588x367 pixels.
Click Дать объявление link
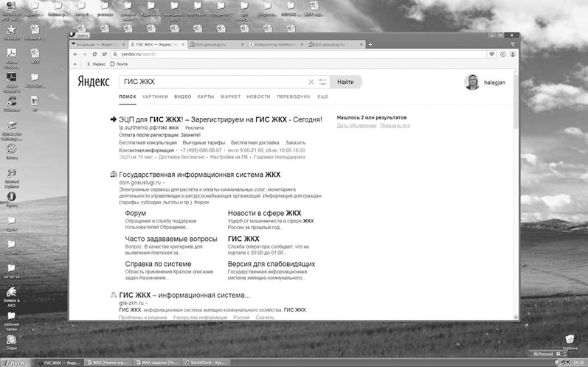[x=356, y=125]
